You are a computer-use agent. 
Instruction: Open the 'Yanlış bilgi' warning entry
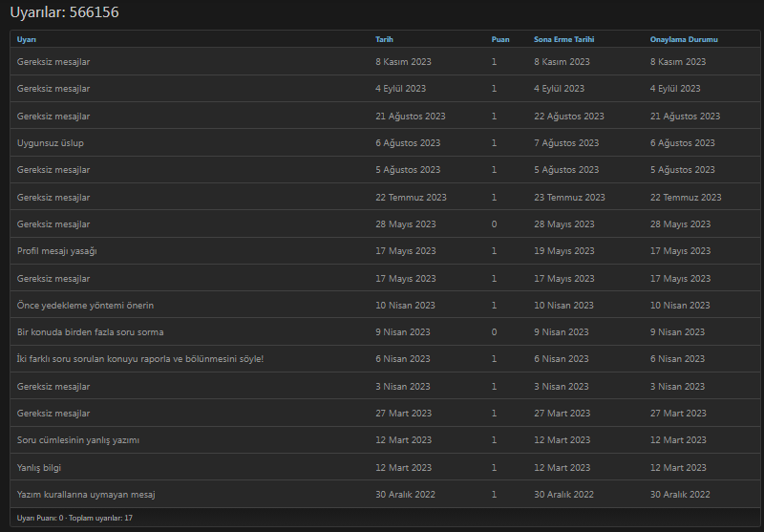tap(39, 467)
